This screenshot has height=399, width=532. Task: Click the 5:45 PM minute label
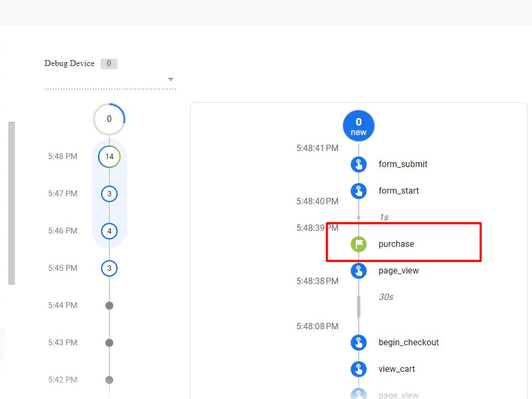point(63,268)
